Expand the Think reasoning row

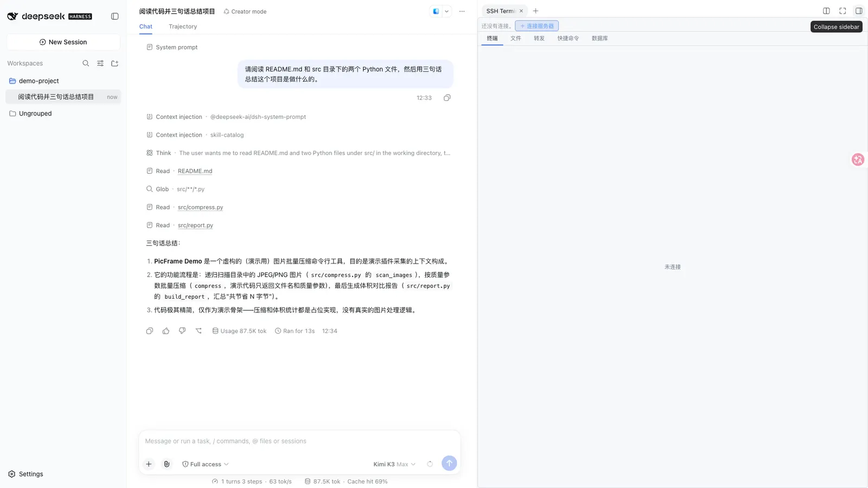click(298, 153)
